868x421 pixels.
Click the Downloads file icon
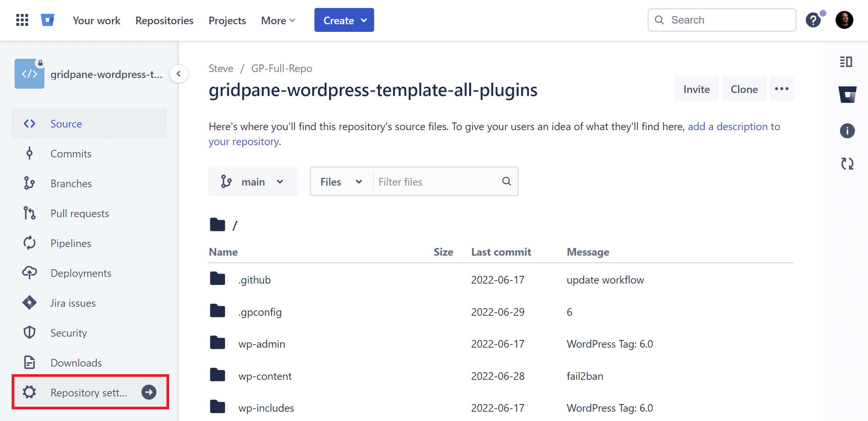(30, 362)
